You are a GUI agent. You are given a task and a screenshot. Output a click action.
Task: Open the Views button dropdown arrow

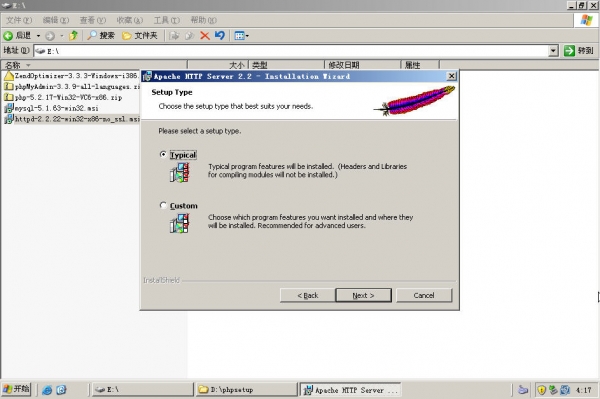coord(247,36)
